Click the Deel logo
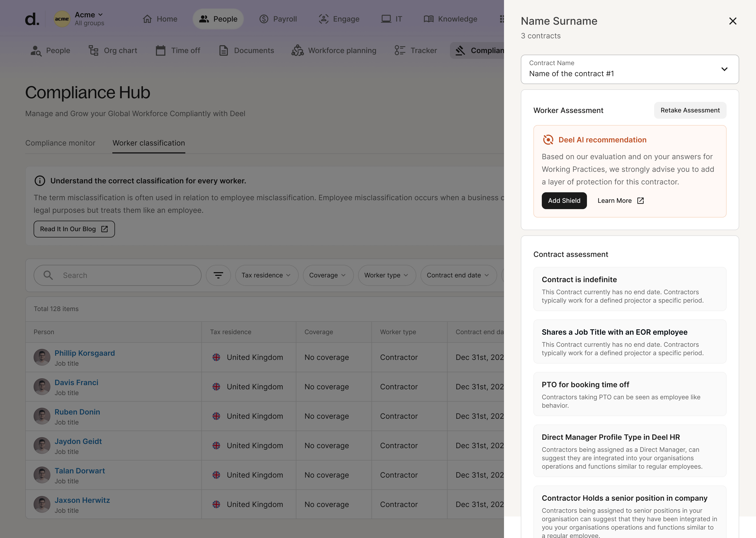756x538 pixels. point(32,18)
